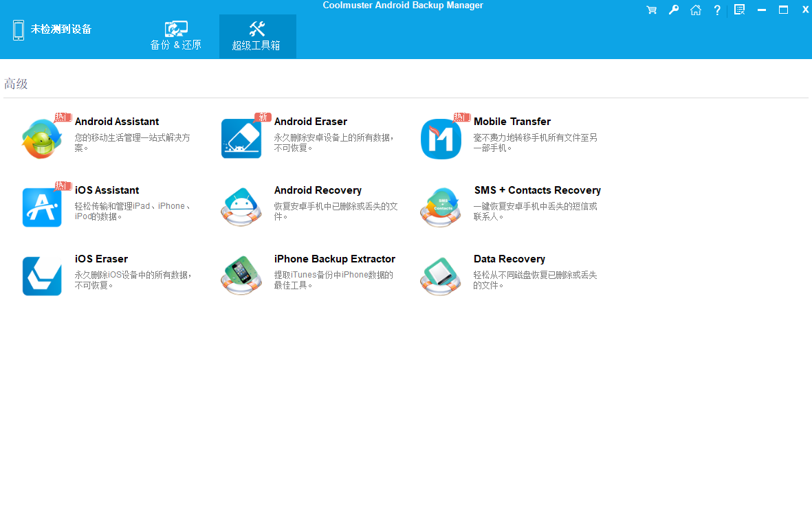
Task: Click the feedback list icon in title bar
Action: [x=740, y=10]
